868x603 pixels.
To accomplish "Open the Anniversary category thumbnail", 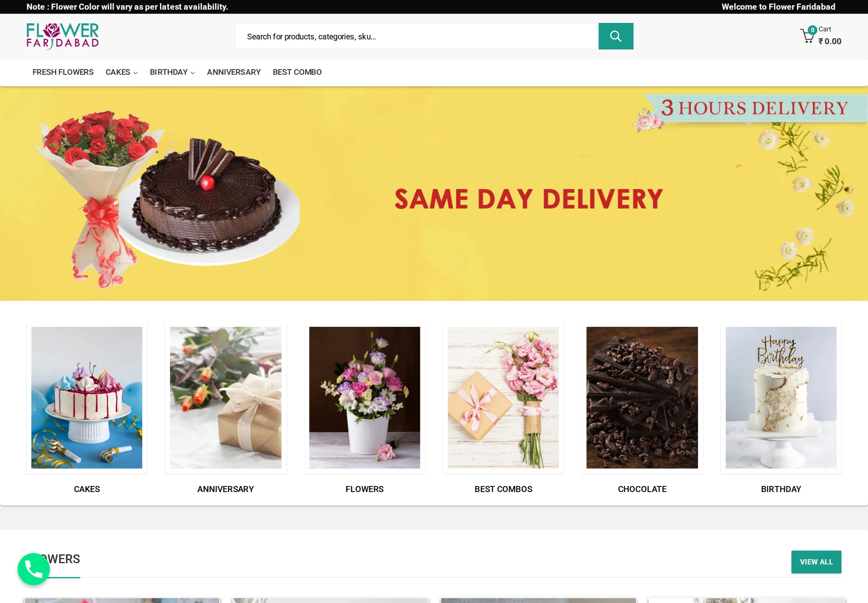I will (x=225, y=397).
